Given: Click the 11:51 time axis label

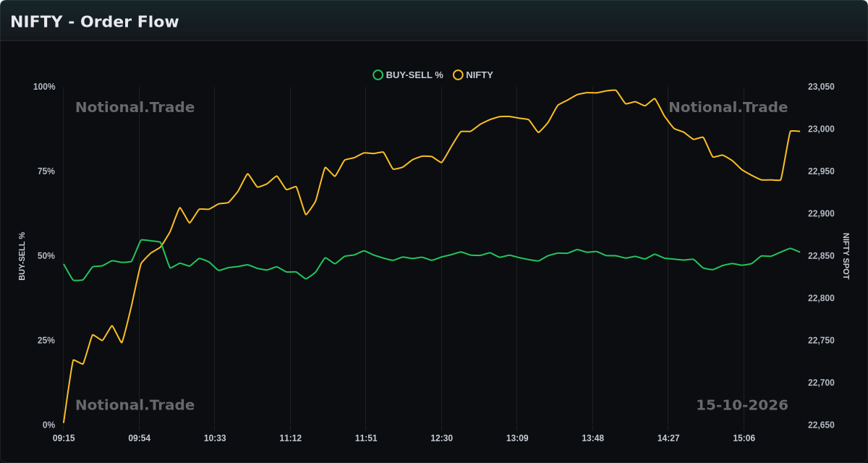Looking at the screenshot, I should 366,438.
